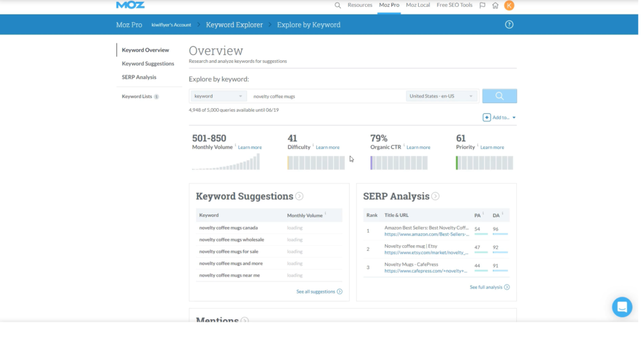Click arrow icon beside Keyword Suggestions heading

pyautogui.click(x=299, y=196)
